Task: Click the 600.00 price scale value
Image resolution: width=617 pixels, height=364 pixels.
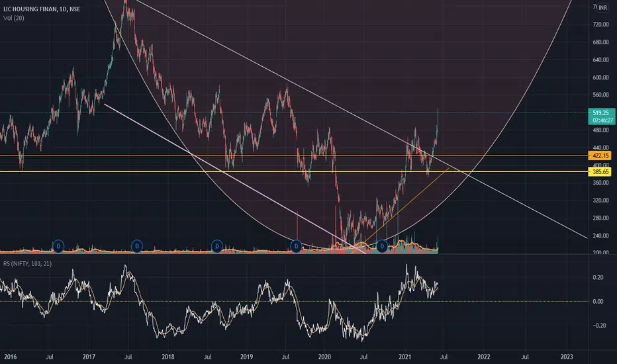Action: (x=601, y=77)
